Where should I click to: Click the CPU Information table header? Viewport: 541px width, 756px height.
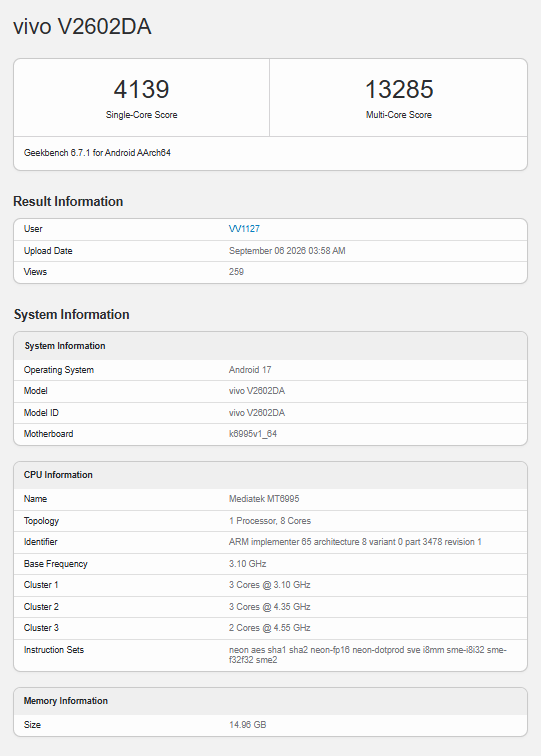click(x=270, y=475)
